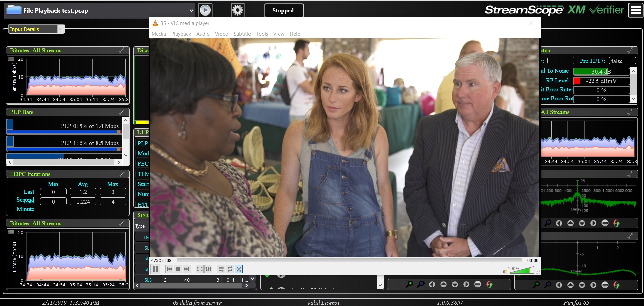644x306 pixels.
Task: Click the minus button on Delay plot toolbar
Action: (x=605, y=223)
